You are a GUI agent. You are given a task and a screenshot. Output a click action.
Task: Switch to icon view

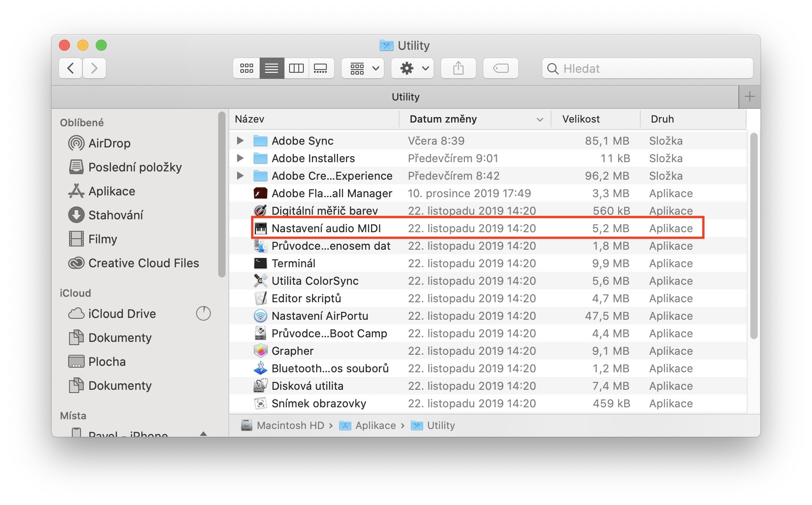pos(246,68)
